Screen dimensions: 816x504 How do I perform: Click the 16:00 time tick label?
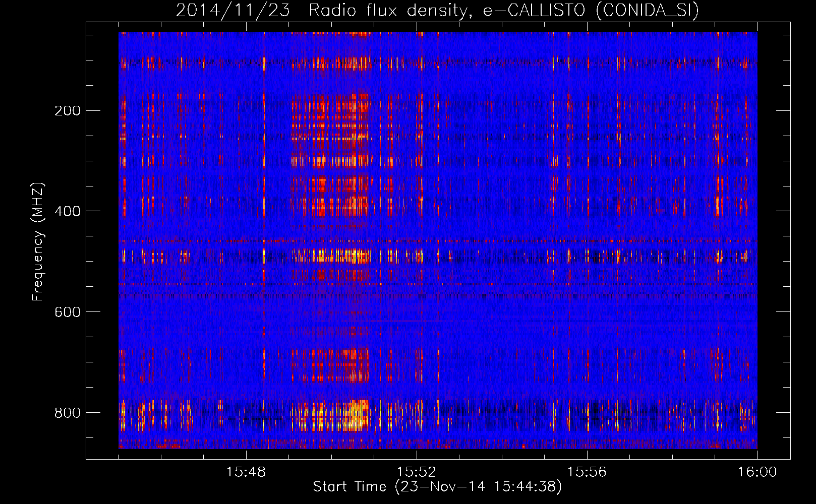pos(757,472)
